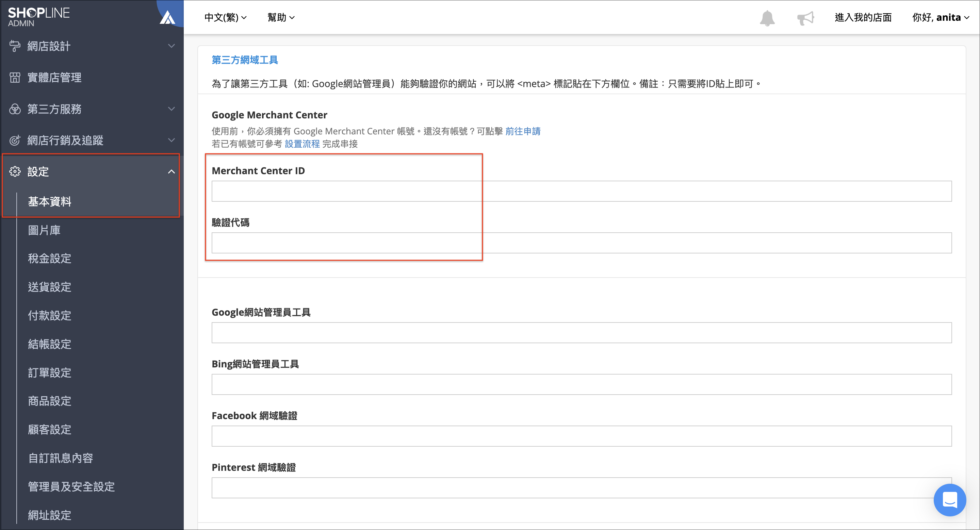Expand the 網店行銷及追蹤 chevron
Viewport: 980px width, 530px height.
[x=171, y=140]
